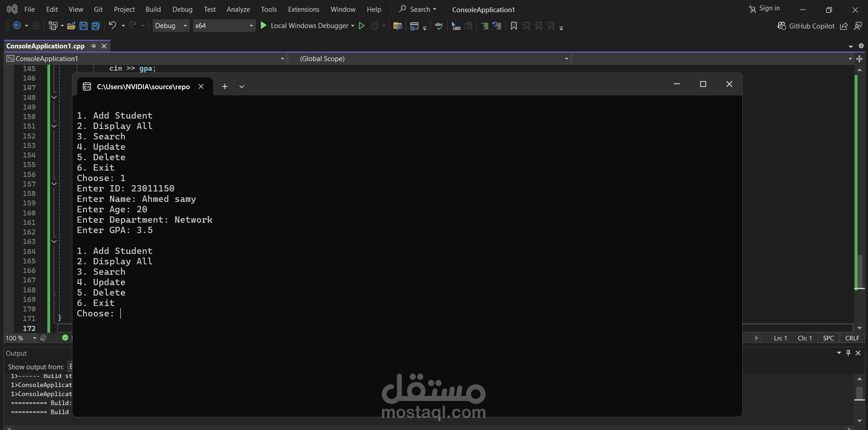This screenshot has width=868, height=430.
Task: Click the editor scrollbar down arrow
Action: [x=859, y=328]
